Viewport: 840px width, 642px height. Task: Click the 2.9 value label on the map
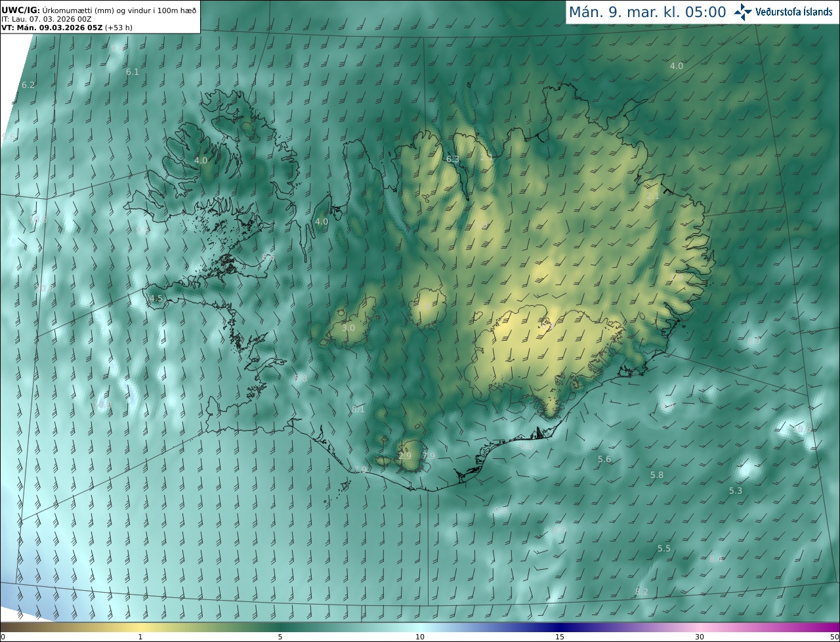[x=405, y=456]
